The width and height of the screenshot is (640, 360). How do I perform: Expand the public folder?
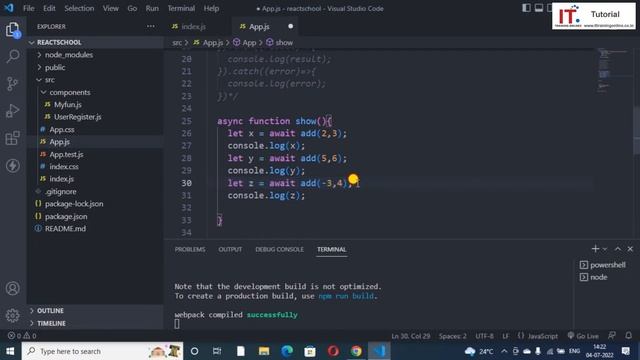(95, 67)
